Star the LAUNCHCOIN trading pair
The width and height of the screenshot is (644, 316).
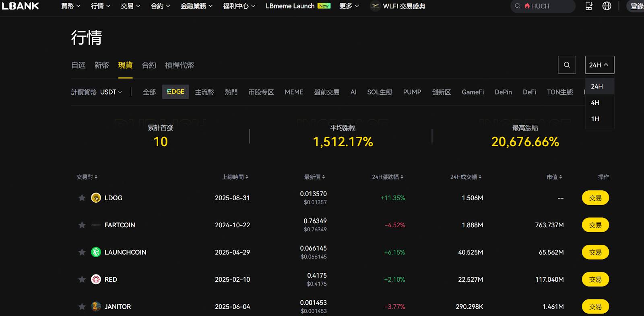[x=82, y=252]
